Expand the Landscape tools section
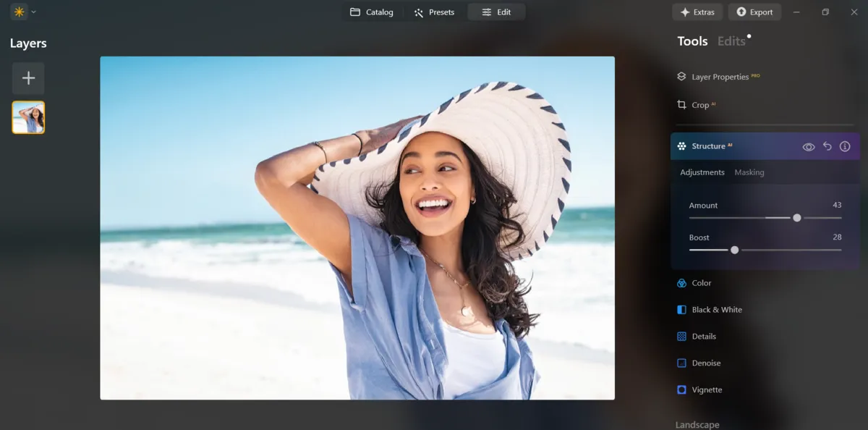The image size is (868, 430). coord(697,424)
